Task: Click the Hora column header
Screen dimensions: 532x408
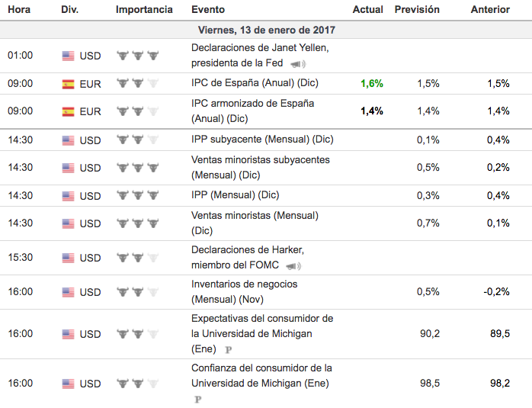Action: point(19,10)
